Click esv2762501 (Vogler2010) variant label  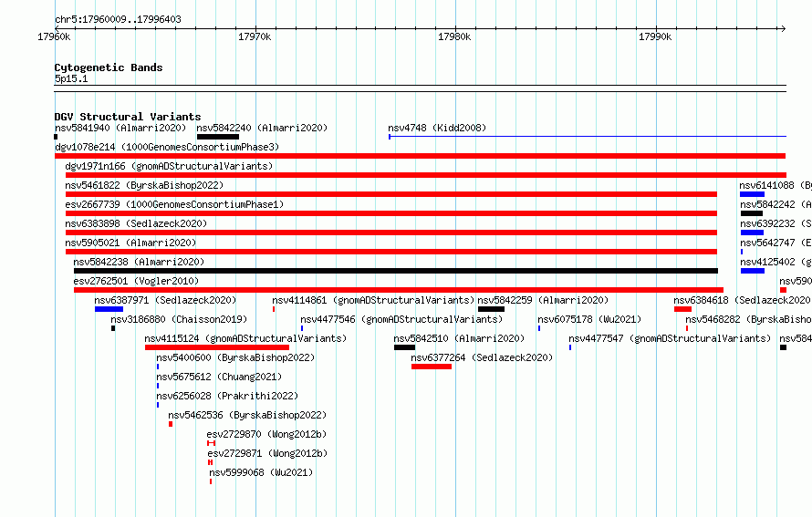pos(136,281)
